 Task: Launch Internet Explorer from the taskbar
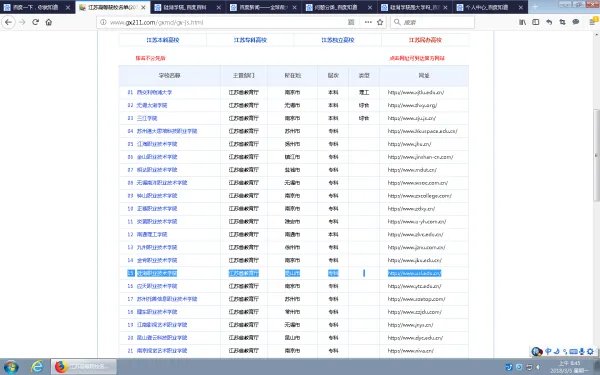(x=37, y=367)
